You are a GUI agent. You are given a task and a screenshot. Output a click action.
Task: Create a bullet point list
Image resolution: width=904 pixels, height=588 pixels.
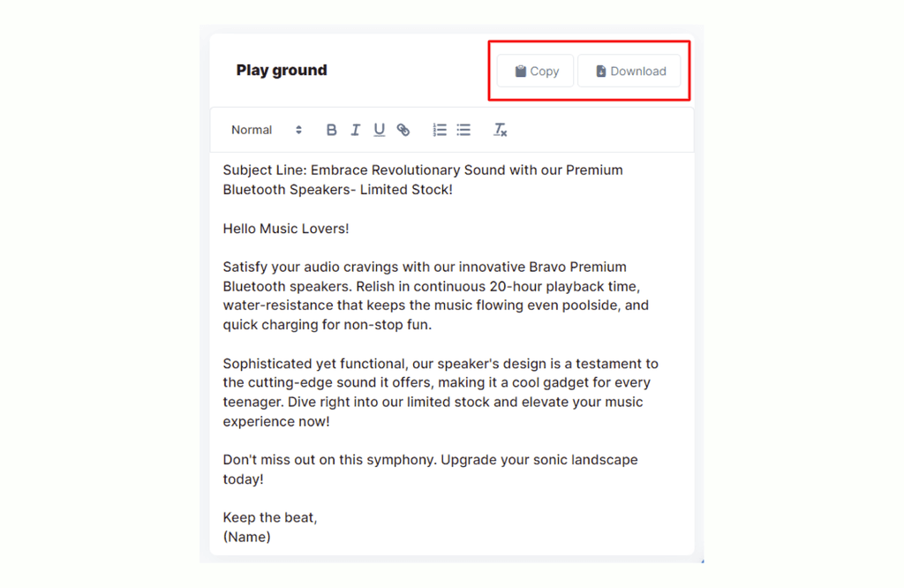pyautogui.click(x=463, y=129)
